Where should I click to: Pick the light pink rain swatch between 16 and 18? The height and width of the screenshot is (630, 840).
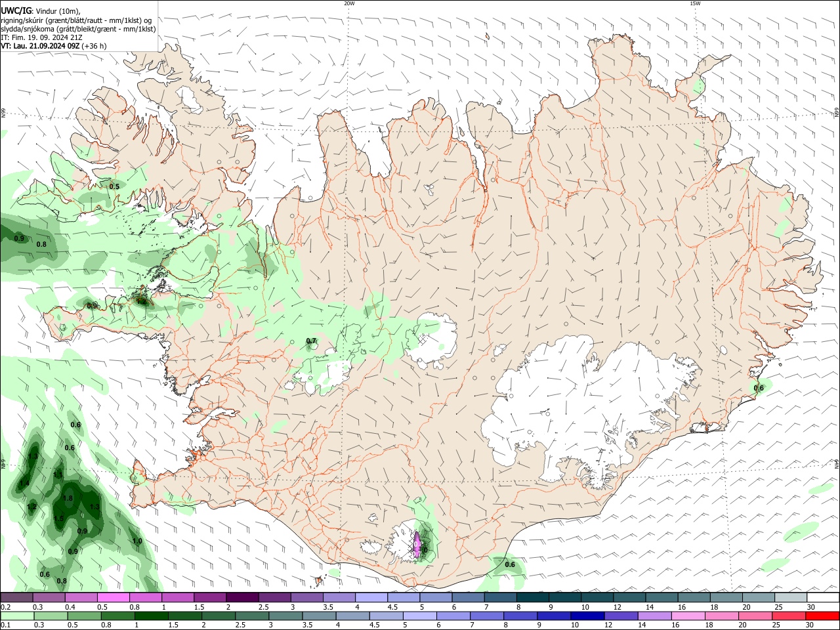(688, 616)
